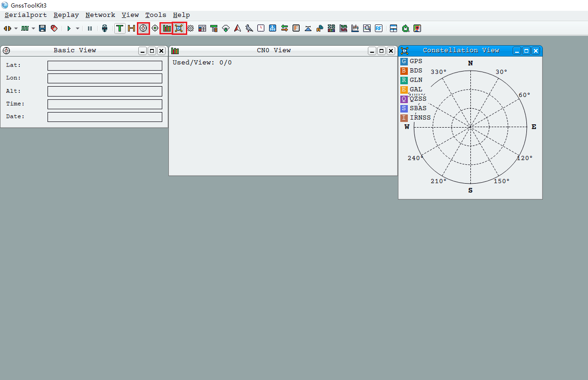Click the candlestick chart icon
This screenshot has width=588, height=380.
point(355,29)
